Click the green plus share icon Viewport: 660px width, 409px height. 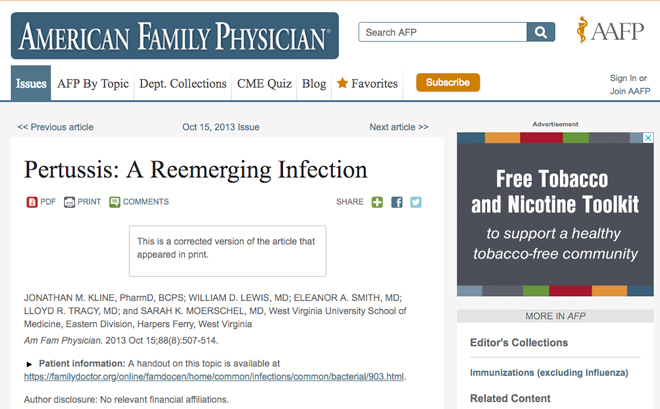[377, 202]
